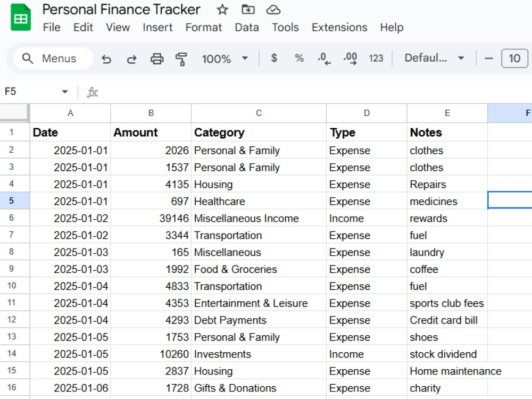
Task: Click the Category header cell
Action: click(259, 132)
